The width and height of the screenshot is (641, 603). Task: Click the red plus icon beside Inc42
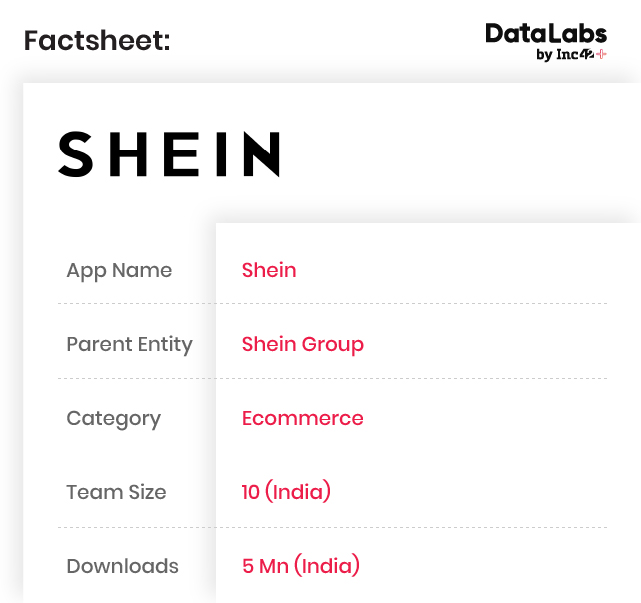click(x=602, y=54)
